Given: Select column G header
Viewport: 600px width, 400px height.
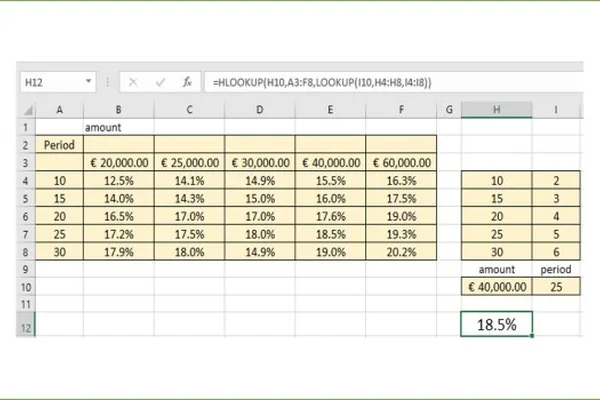Looking at the screenshot, I should pos(449,110).
